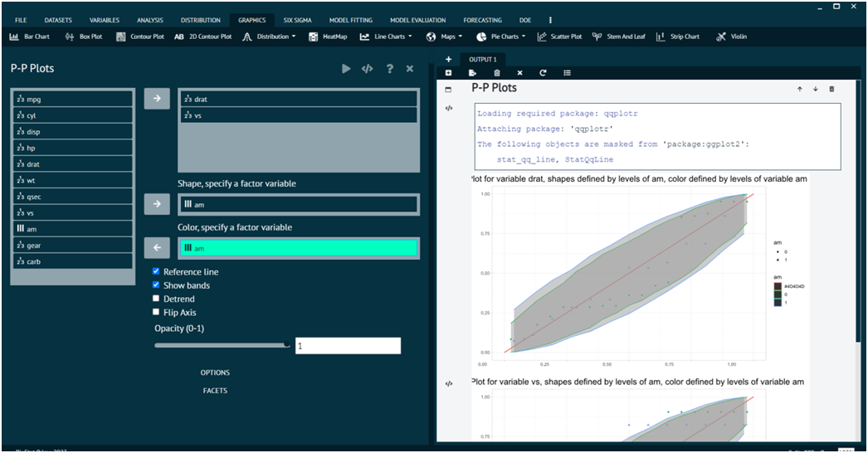Open the Strip Chart tool
Image resolution: width=868 pixels, height=453 pixels.
click(678, 37)
